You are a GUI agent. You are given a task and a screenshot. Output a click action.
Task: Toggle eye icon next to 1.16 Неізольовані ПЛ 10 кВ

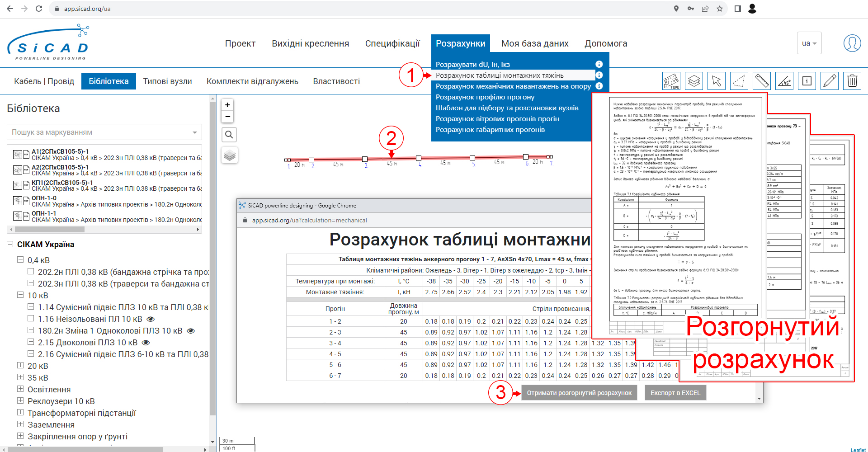click(151, 319)
